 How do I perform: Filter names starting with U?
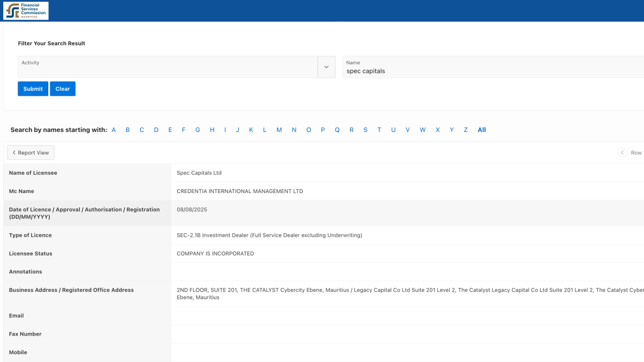click(393, 130)
